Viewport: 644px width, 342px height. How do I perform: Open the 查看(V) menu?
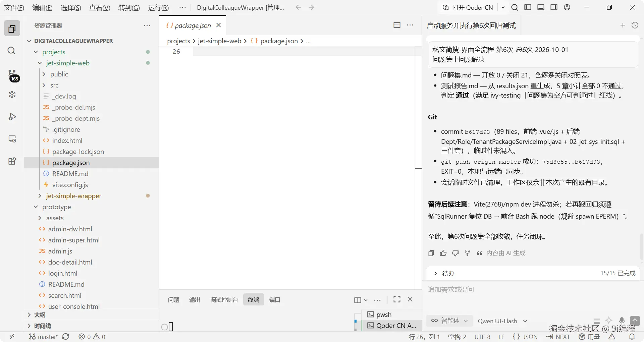[100, 7]
